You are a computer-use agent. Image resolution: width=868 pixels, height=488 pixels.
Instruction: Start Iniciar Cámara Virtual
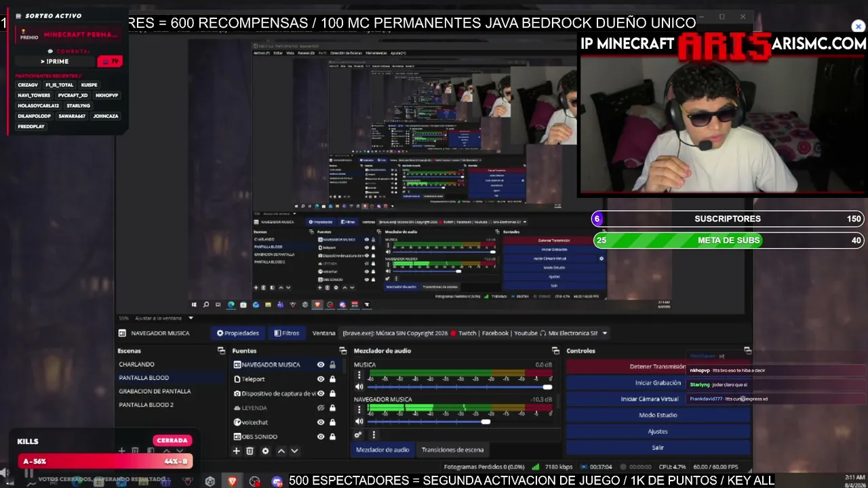coord(658,399)
